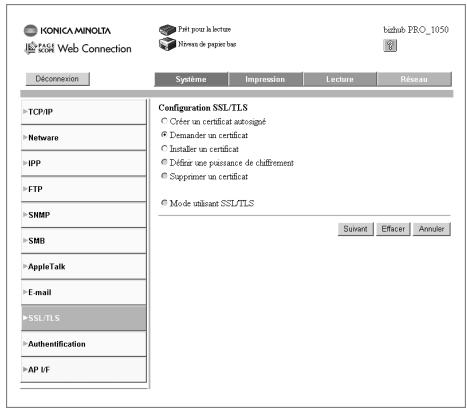
Task: Click the 'bizhub PRO_1050' device name
Action: coord(416,30)
